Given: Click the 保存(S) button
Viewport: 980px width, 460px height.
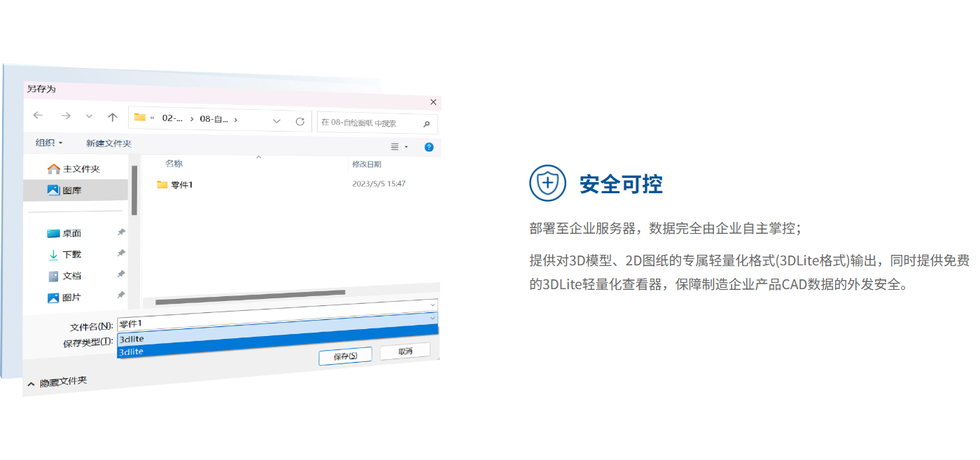Looking at the screenshot, I should (345, 356).
